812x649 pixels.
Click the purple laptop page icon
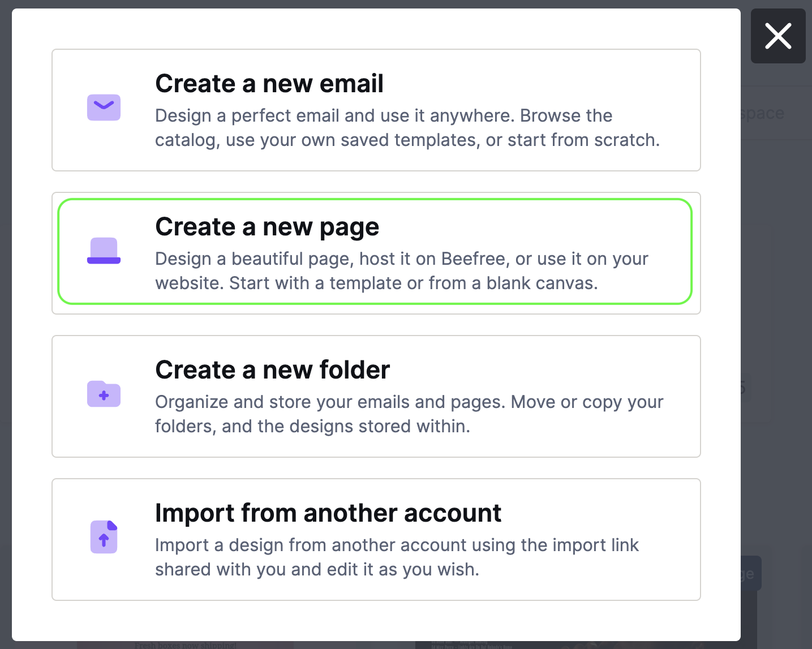[x=104, y=251]
